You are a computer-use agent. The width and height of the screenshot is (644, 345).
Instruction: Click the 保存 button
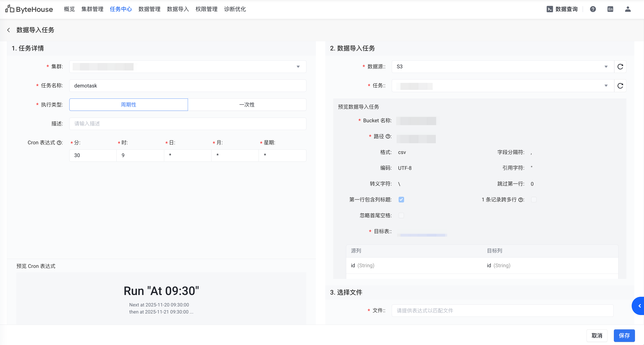pyautogui.click(x=624, y=336)
